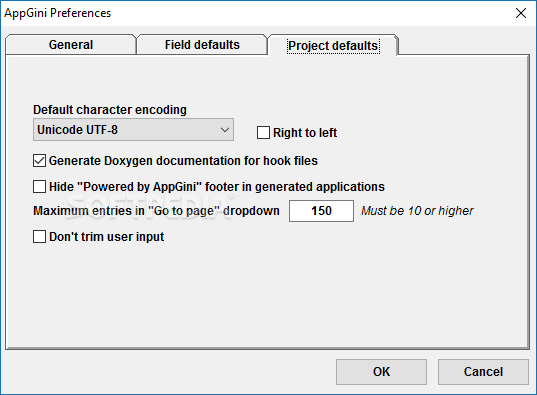Click the Cancel button

483,372
